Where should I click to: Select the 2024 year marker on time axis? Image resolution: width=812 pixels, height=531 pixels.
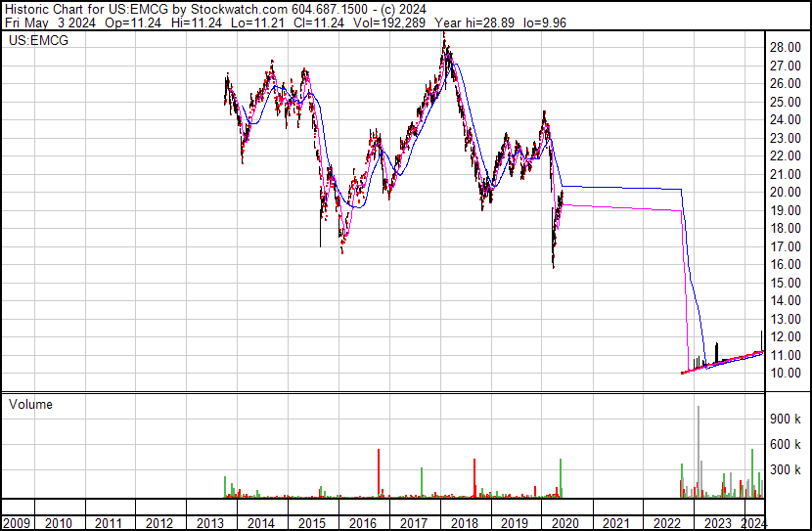(755, 523)
